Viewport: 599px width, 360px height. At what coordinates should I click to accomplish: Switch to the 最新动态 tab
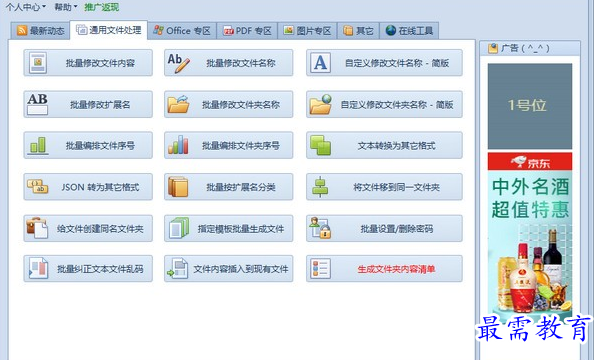coord(40,31)
